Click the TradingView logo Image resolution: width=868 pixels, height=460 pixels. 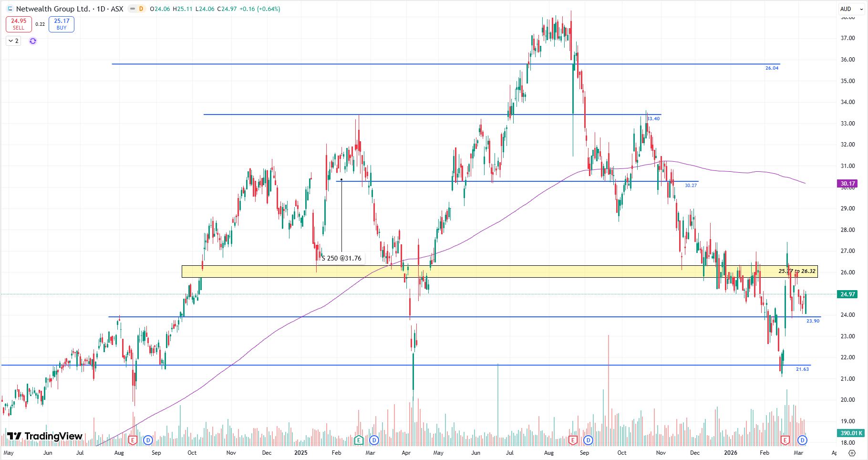tap(45, 436)
